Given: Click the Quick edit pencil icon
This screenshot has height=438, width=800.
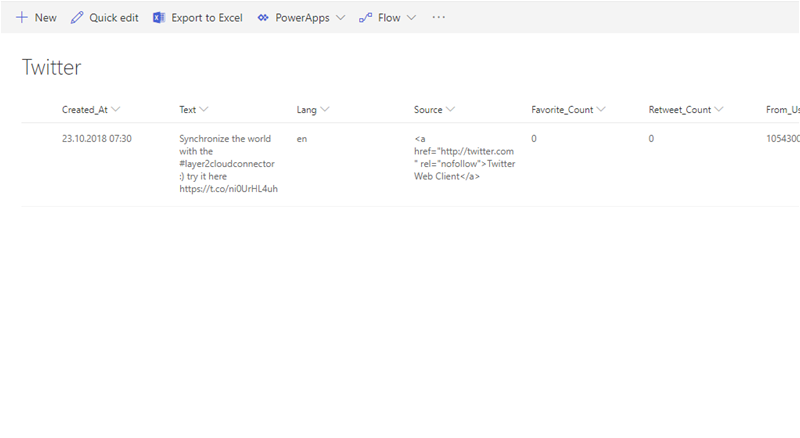Looking at the screenshot, I should click(77, 18).
